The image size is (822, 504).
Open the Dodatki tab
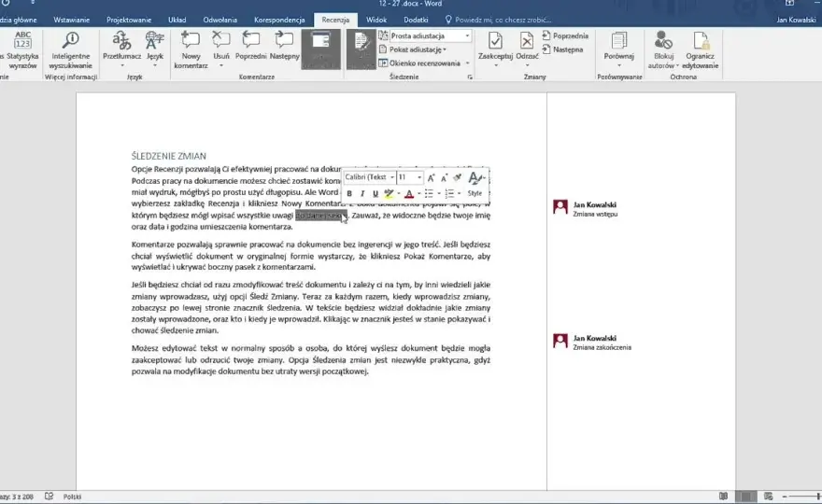pyautogui.click(x=416, y=20)
